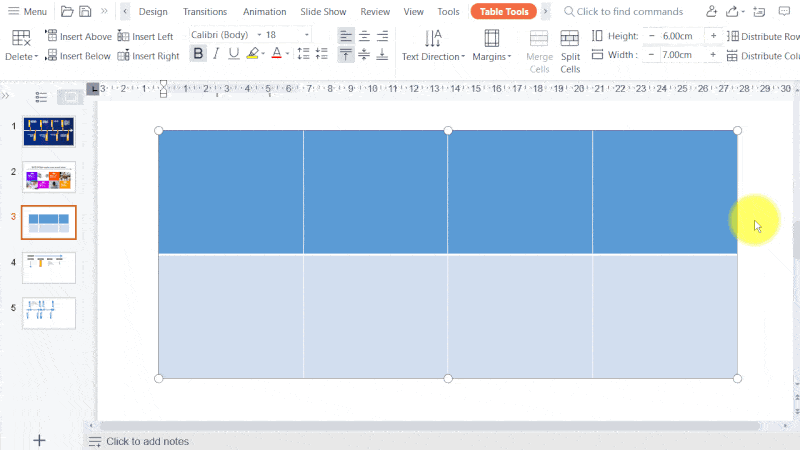800x450 pixels.
Task: Select slide 4 thumbnail
Action: (48, 268)
